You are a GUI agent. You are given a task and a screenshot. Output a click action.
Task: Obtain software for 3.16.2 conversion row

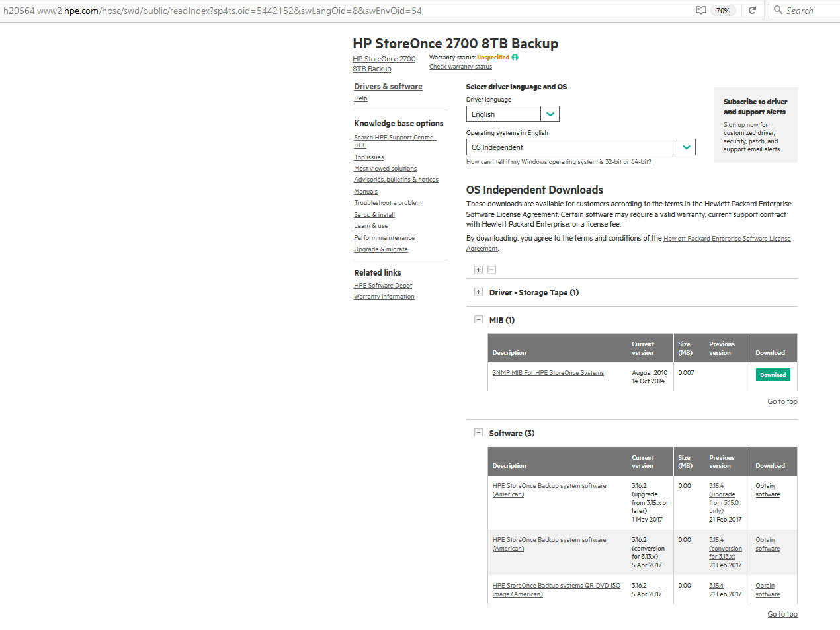pyautogui.click(x=768, y=544)
